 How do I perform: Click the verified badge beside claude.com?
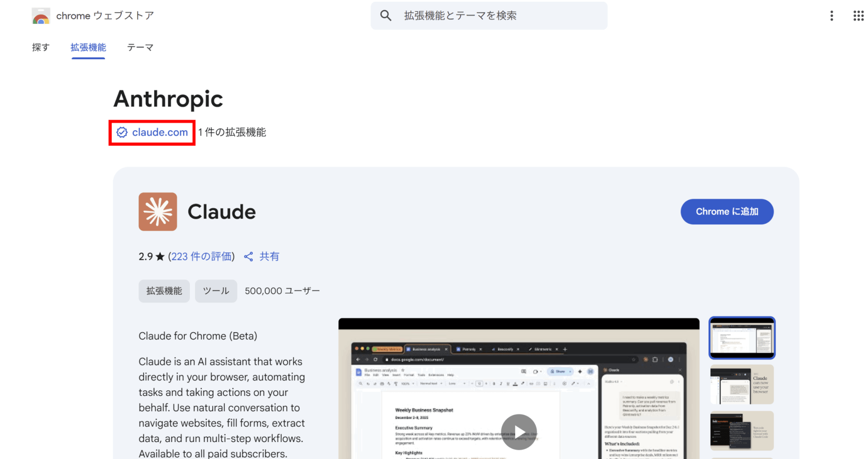(x=122, y=132)
